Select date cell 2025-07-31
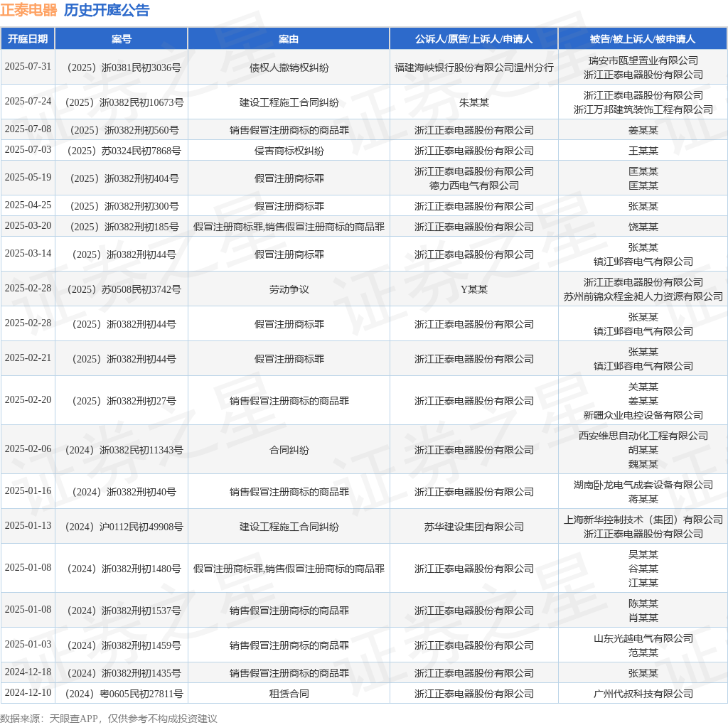This screenshot has width=728, height=725. [x=28, y=67]
